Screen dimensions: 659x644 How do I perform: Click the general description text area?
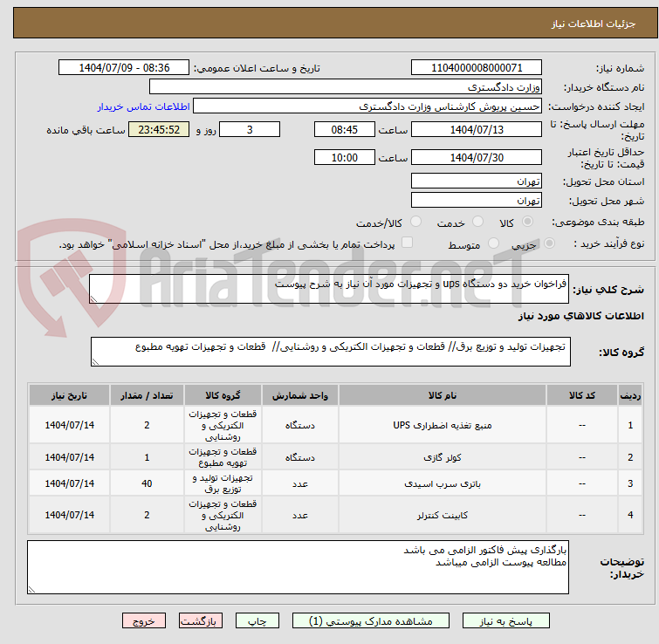[x=329, y=289]
